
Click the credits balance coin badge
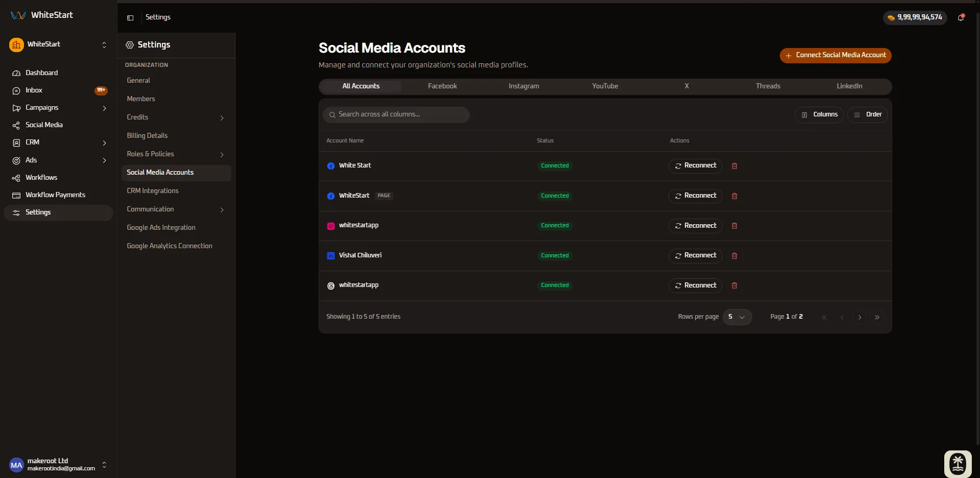coord(915,17)
